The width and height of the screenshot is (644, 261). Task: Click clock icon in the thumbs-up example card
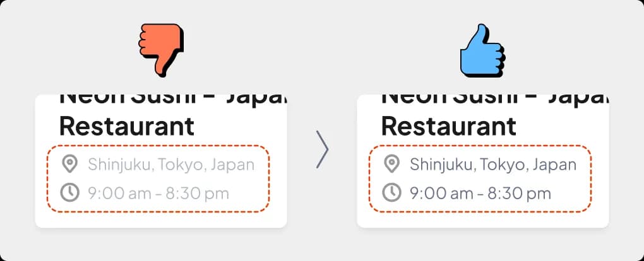click(x=392, y=193)
